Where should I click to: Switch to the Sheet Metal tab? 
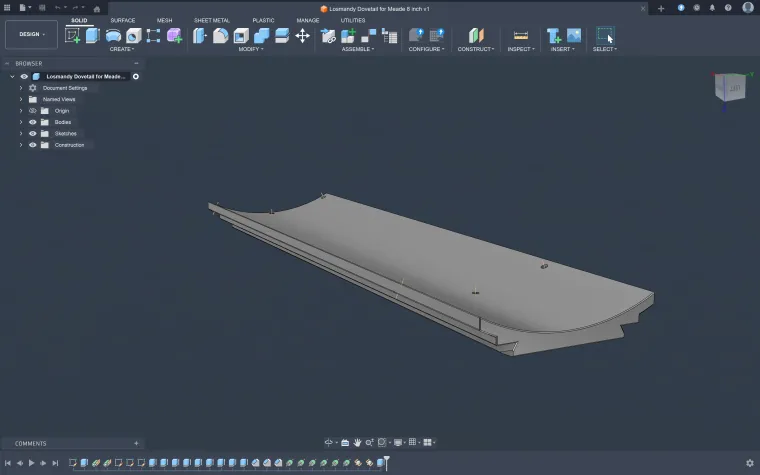[211, 20]
